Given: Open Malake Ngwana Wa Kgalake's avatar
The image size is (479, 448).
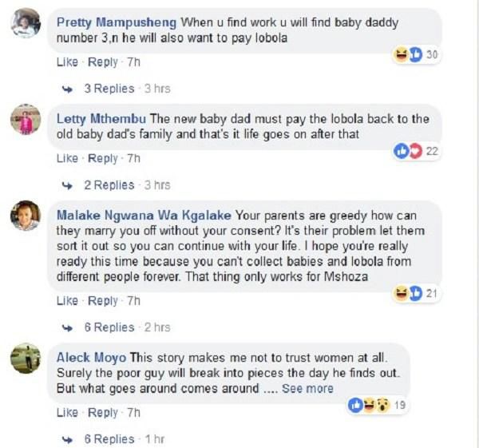Looking at the screenshot, I should [x=26, y=216].
